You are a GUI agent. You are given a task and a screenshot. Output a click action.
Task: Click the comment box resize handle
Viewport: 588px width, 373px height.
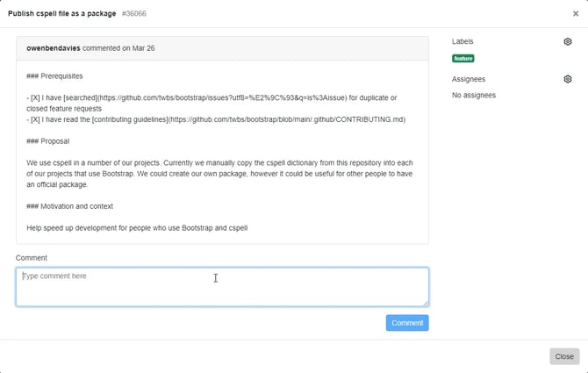[x=425, y=303]
